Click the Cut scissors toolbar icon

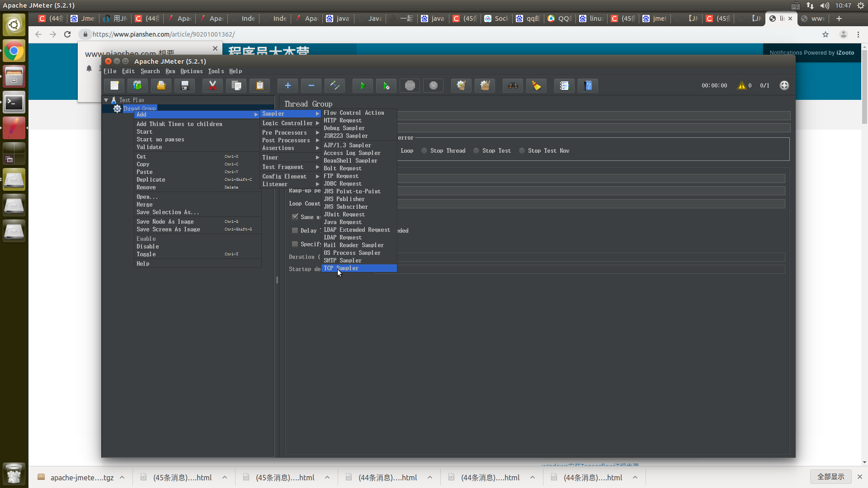[x=212, y=85]
